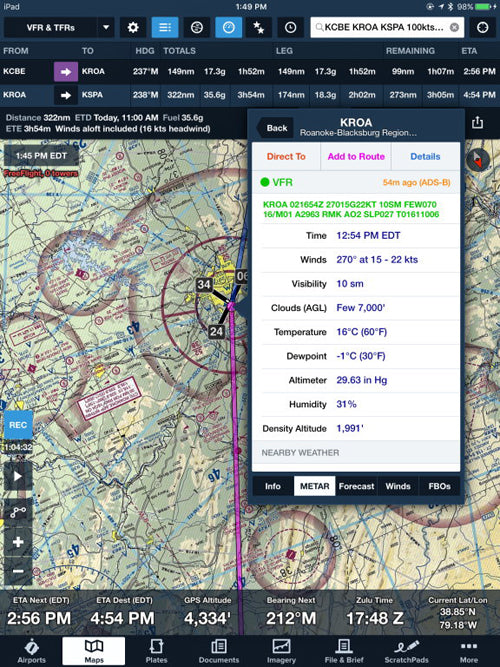
Task: Select the raw KROA METAR text
Action: pos(351,210)
